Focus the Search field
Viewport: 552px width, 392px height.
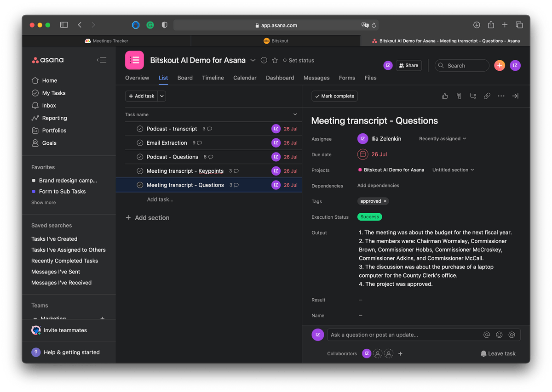coord(462,66)
